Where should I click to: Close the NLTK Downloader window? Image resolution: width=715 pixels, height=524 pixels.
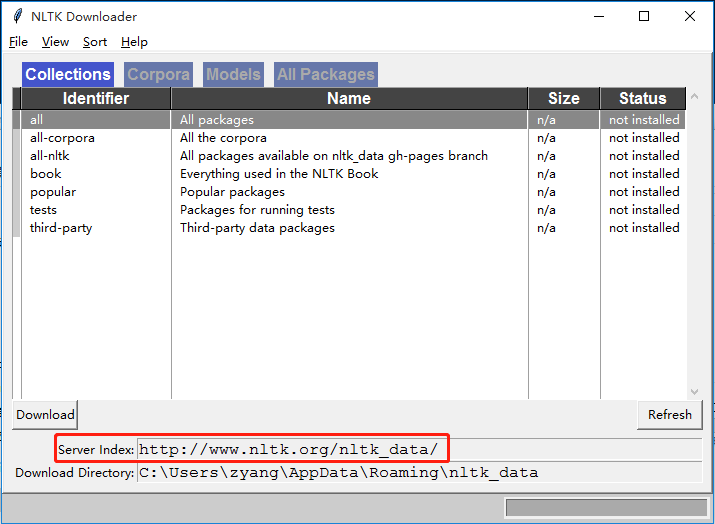[690, 16]
